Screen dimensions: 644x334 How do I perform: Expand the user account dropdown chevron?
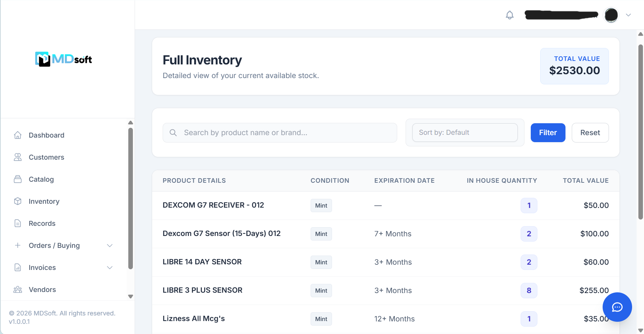click(x=628, y=15)
